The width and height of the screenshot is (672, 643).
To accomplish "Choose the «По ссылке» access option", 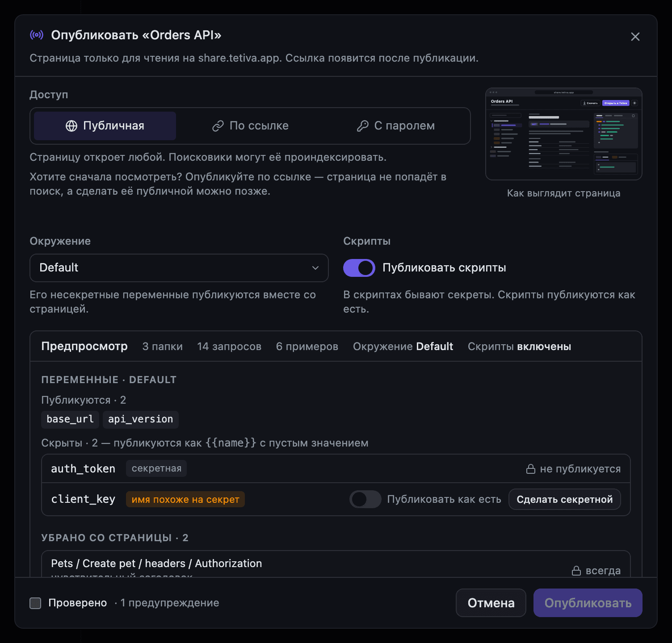I will point(250,126).
